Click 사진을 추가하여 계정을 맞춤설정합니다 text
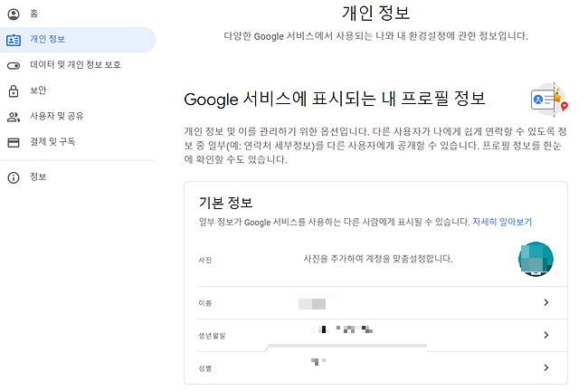The width and height of the screenshot is (588, 391). [378, 259]
